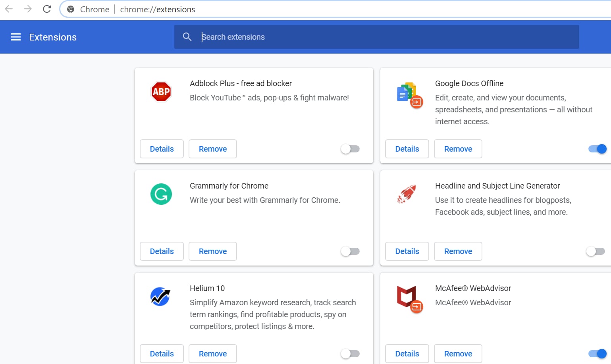Open Details for Helium 10

[162, 354]
